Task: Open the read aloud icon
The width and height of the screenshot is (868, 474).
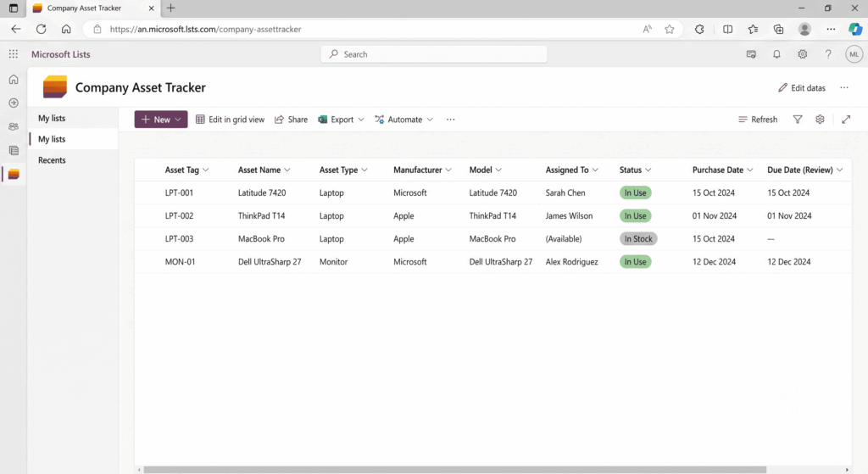Action: [647, 30]
